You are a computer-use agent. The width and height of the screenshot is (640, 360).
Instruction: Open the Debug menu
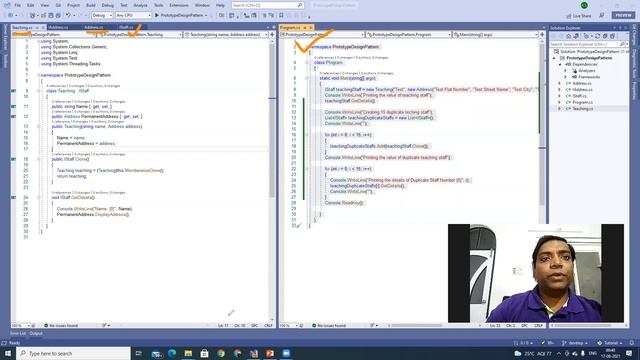pyautogui.click(x=107, y=5)
